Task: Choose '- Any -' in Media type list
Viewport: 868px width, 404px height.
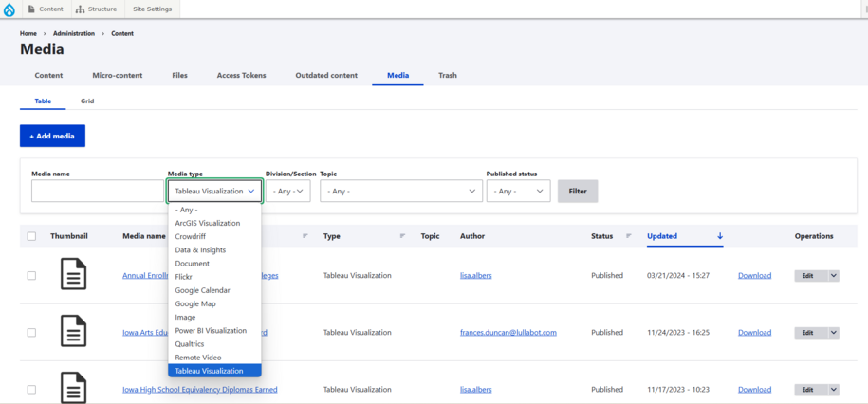Action: coord(214,210)
